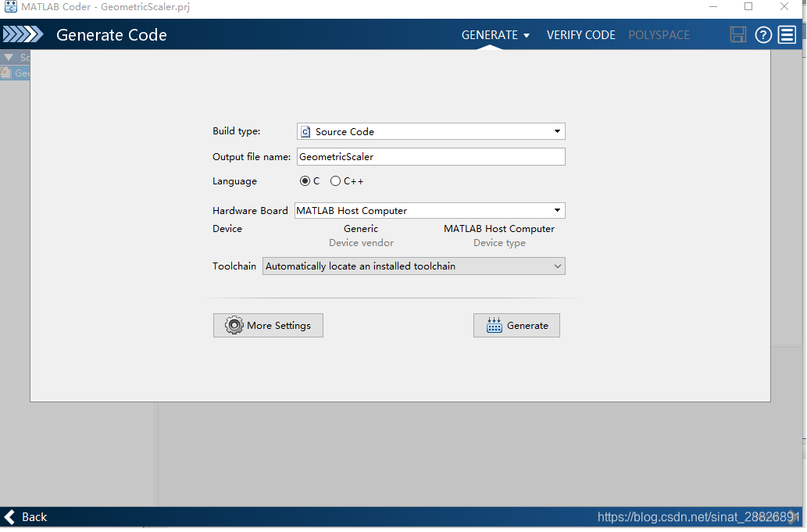Collapse the tree triangle in left panel
The width and height of the screenshot is (807, 532).
9,57
